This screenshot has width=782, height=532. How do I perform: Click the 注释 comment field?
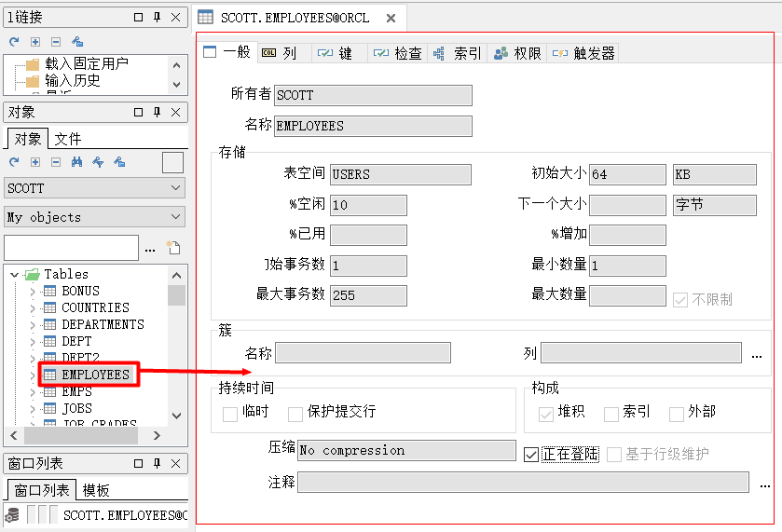pos(523,483)
